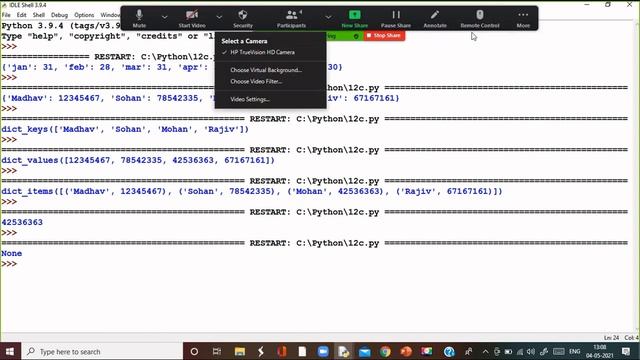Pause the screen share
Viewport: 640px width, 360px height.
(396, 18)
